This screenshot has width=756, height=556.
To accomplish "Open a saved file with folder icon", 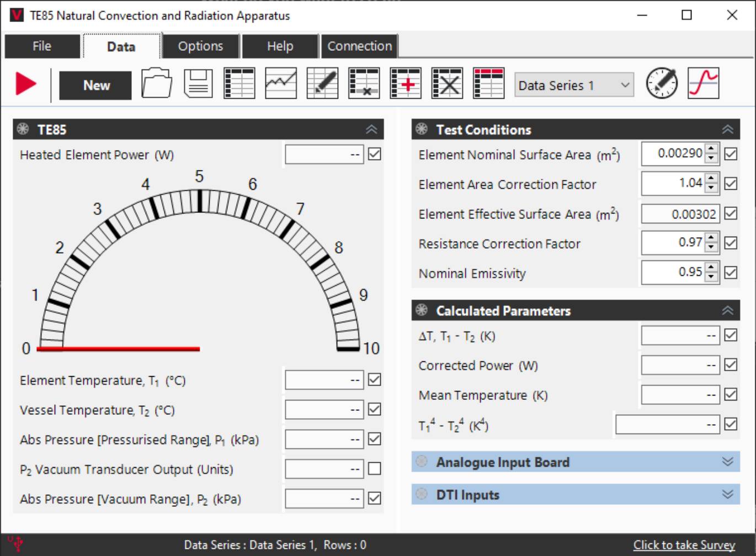I will [157, 84].
